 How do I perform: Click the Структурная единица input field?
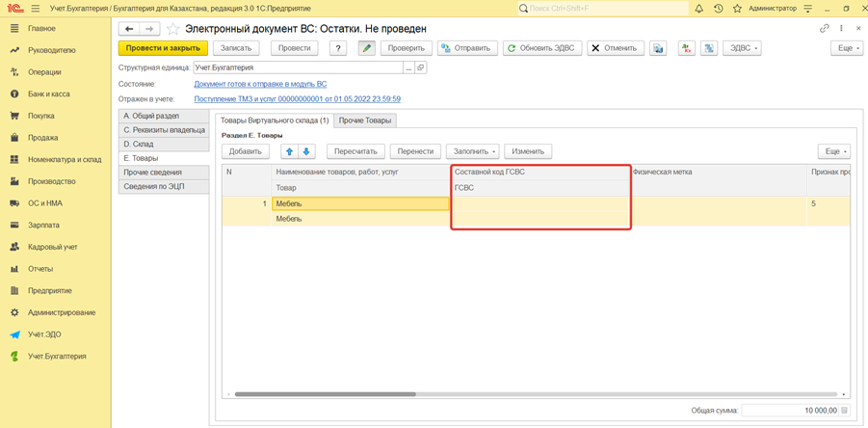(297, 68)
